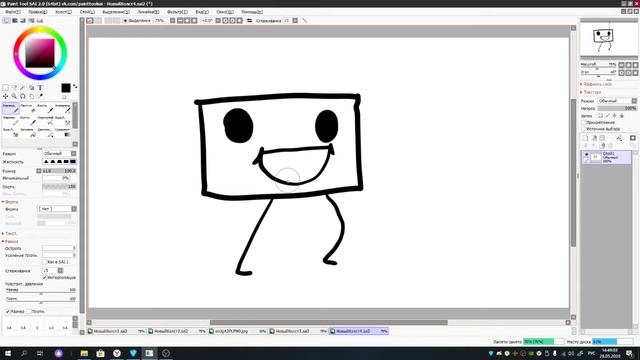Choose the Ластик eraser brush preset
Image resolution: width=640 pixels, height=360 pixels.
tap(28, 108)
